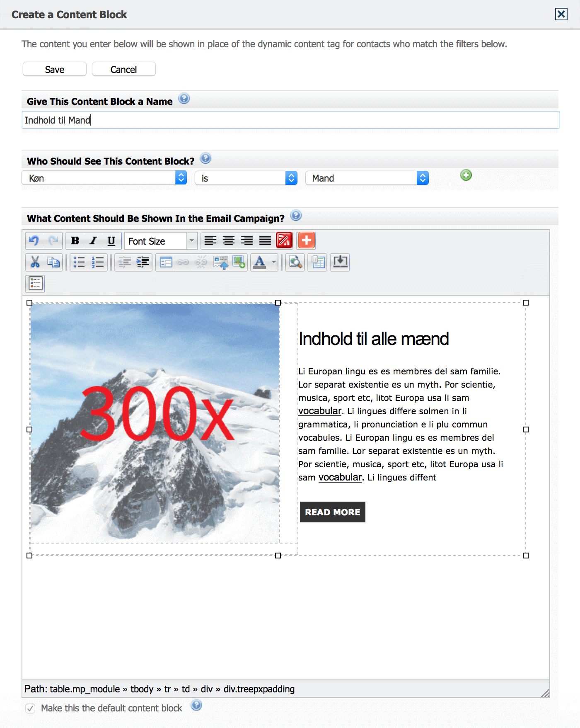Click 'div.treepxpadding' in the path bar
The image size is (580, 728).
259,689
